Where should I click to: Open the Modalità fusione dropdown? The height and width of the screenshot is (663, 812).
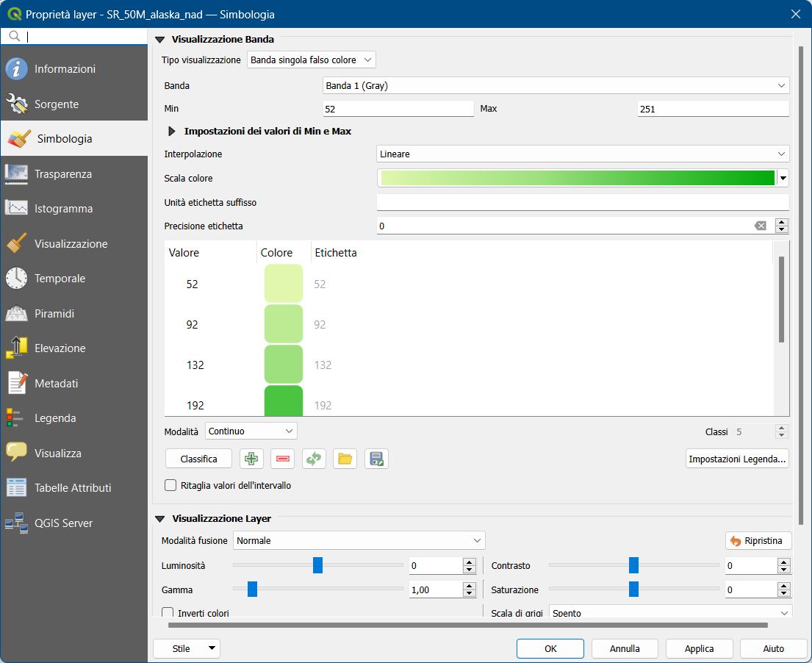tap(359, 541)
